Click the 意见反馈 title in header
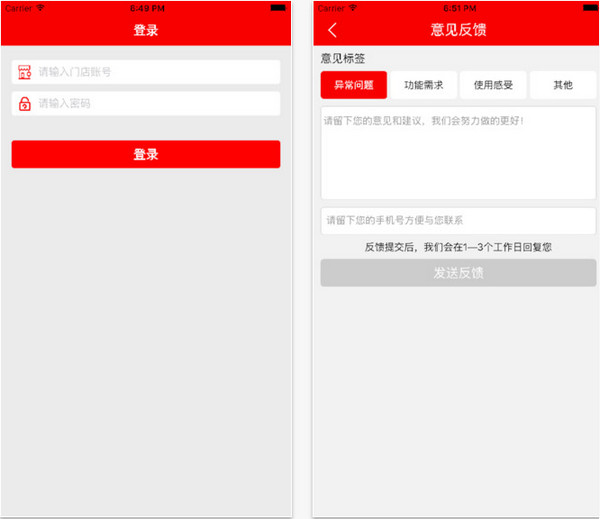Image resolution: width=600 pixels, height=519 pixels. tap(458, 30)
